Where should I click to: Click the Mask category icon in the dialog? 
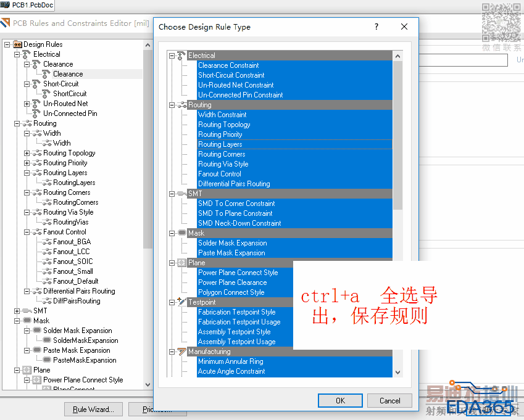tap(182, 233)
